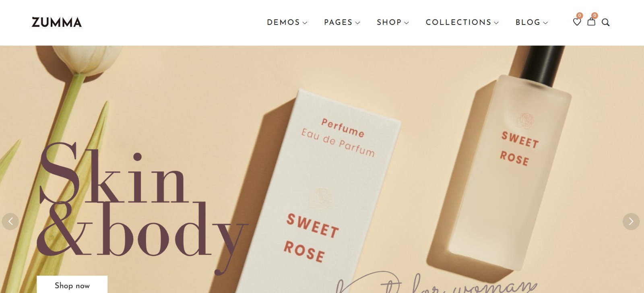The image size is (644, 293).
Task: Advance to next slide with right arrow
Action: (631, 221)
